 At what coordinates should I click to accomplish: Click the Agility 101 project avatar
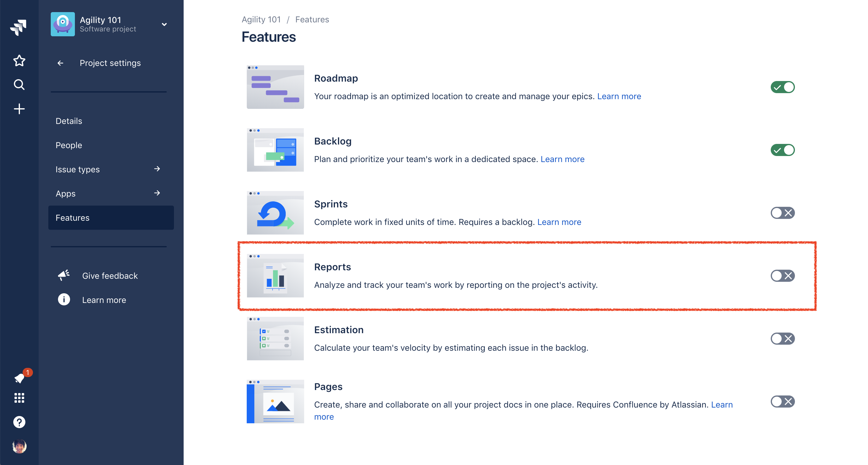click(x=63, y=24)
